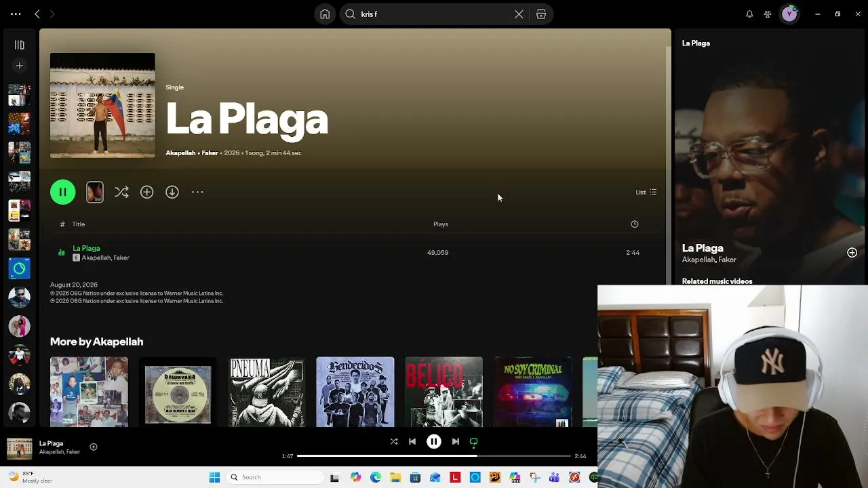The image size is (868, 488).
Task: Open the BÉLICO album cover
Action: click(x=444, y=392)
